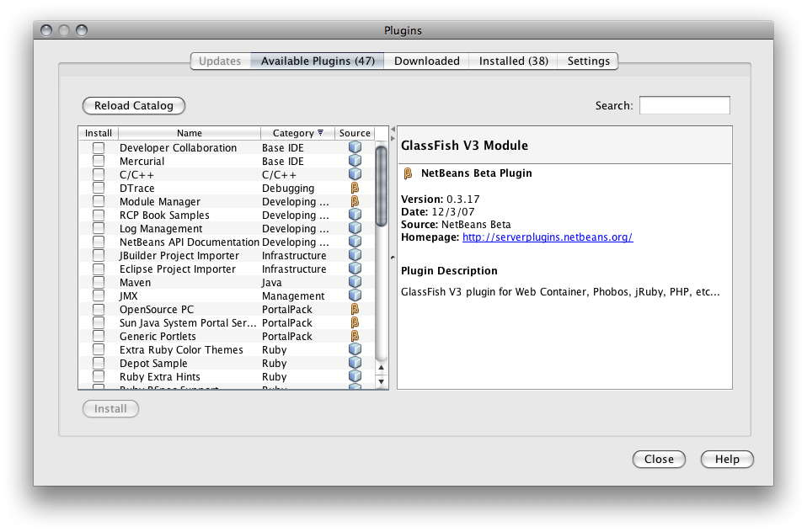
Task: Click source icon in JMX row
Action: [355, 295]
